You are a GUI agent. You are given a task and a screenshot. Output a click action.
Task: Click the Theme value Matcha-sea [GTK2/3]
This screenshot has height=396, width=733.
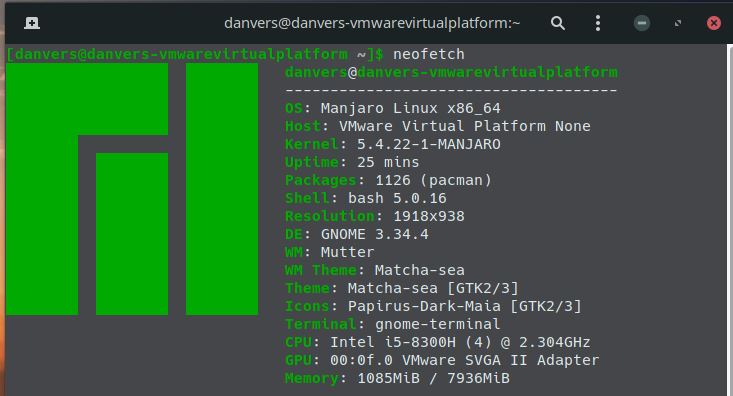(x=433, y=288)
